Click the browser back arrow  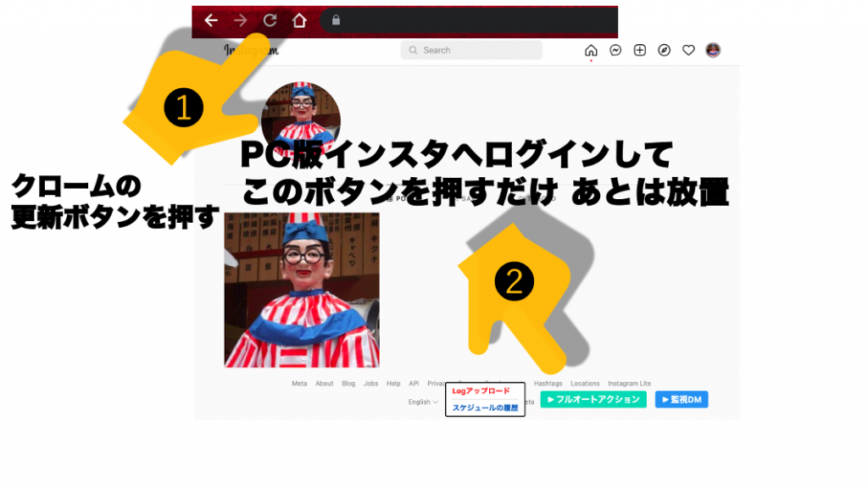pos(211,20)
